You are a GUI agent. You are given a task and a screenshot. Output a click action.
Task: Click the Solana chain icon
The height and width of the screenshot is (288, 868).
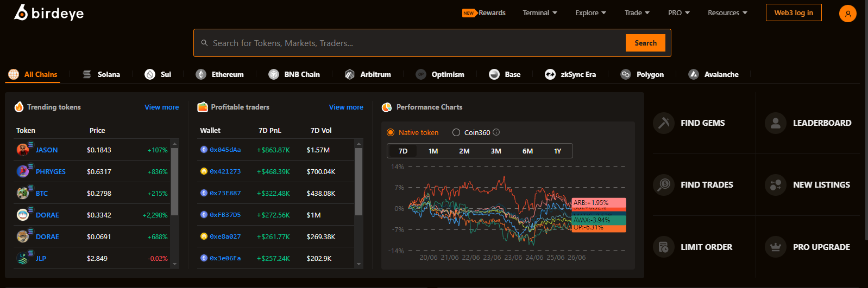click(x=87, y=74)
